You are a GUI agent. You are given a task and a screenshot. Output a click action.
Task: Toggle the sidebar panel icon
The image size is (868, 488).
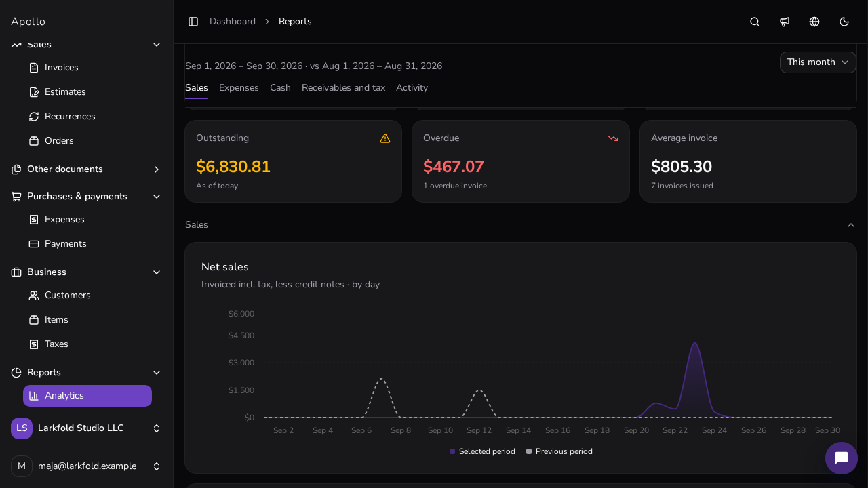193,22
